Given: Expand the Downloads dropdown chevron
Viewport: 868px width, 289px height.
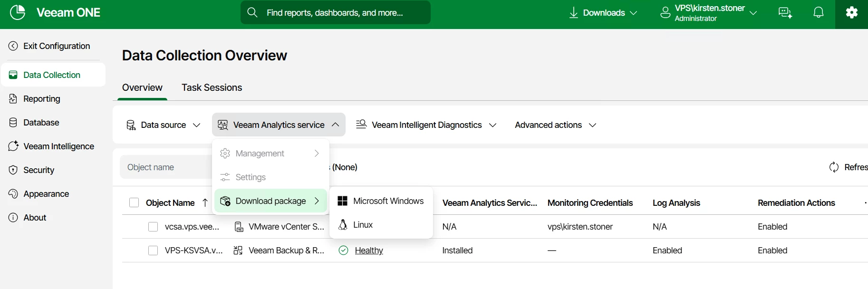Looking at the screenshot, I should pos(634,13).
